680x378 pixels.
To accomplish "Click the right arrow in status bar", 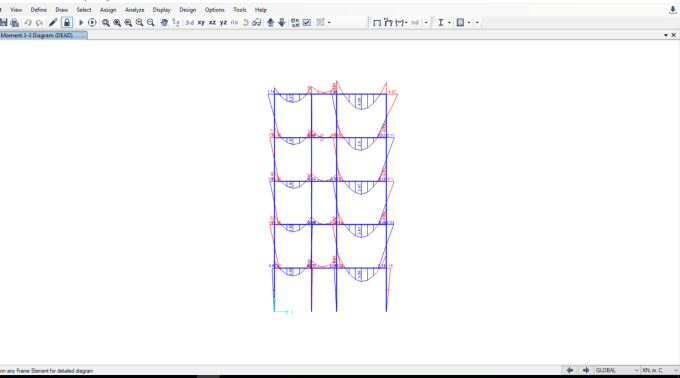I will click(x=586, y=370).
